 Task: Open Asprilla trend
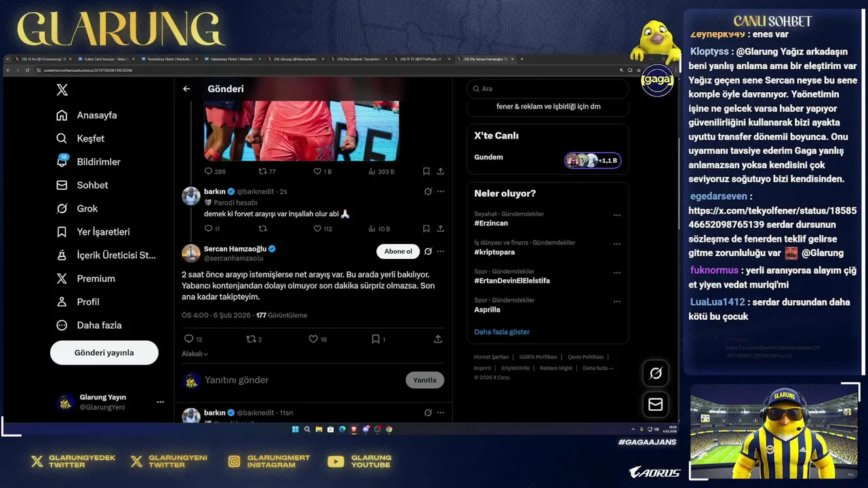487,310
